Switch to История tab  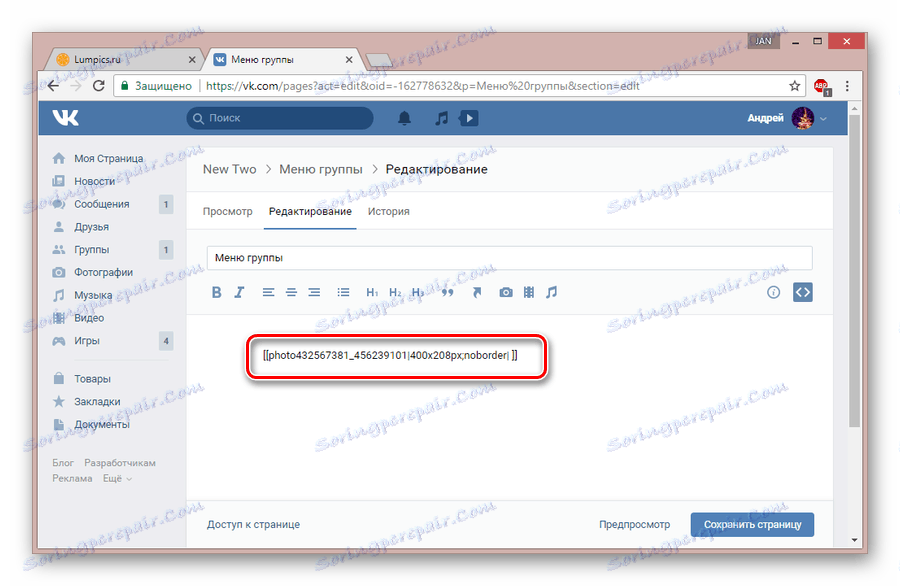[389, 211]
